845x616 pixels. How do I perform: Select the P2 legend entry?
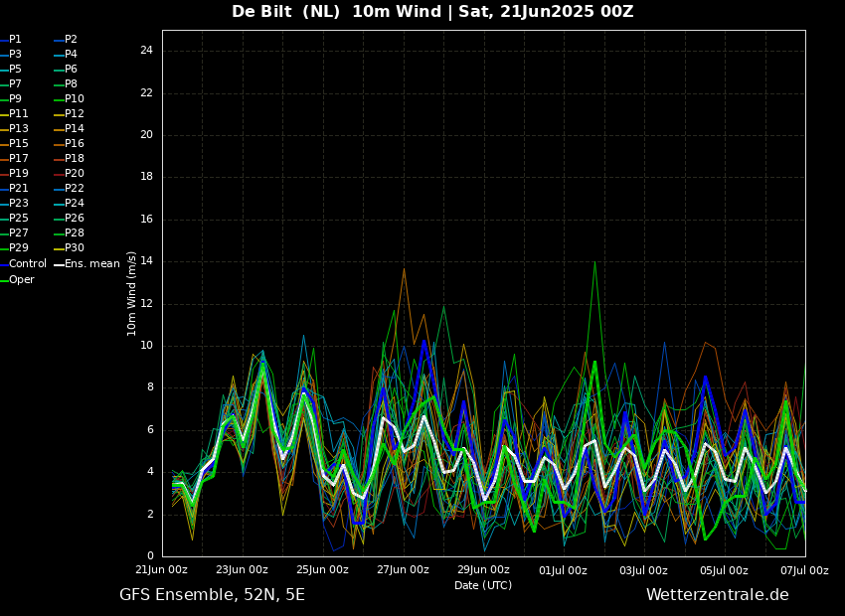pos(71,40)
